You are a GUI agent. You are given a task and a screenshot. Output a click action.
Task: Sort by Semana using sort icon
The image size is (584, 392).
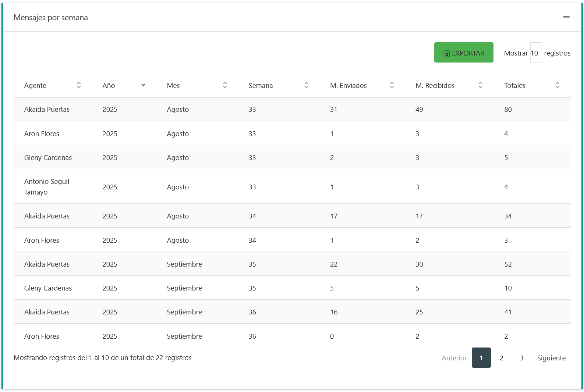pyautogui.click(x=306, y=85)
